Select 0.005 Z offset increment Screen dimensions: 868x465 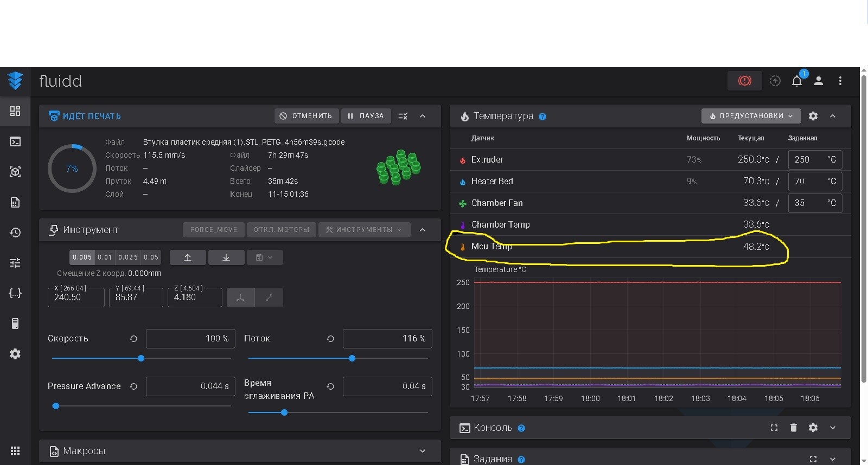pos(82,257)
